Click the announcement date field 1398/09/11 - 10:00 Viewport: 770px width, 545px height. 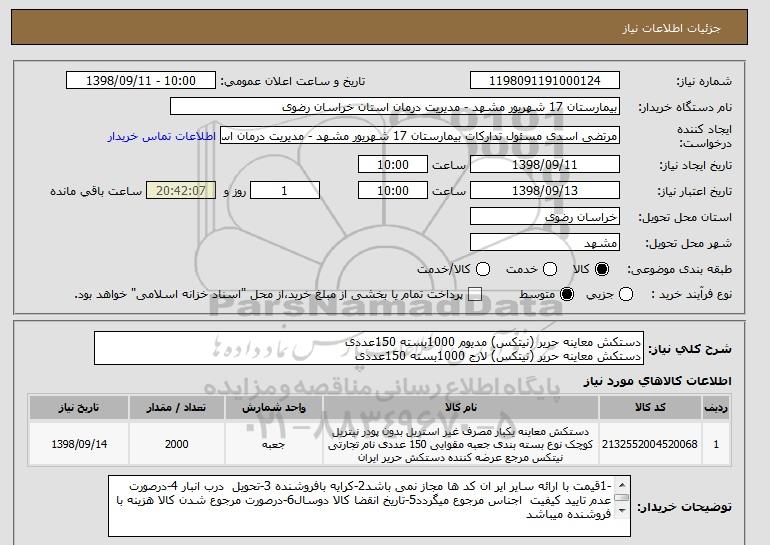(x=141, y=81)
